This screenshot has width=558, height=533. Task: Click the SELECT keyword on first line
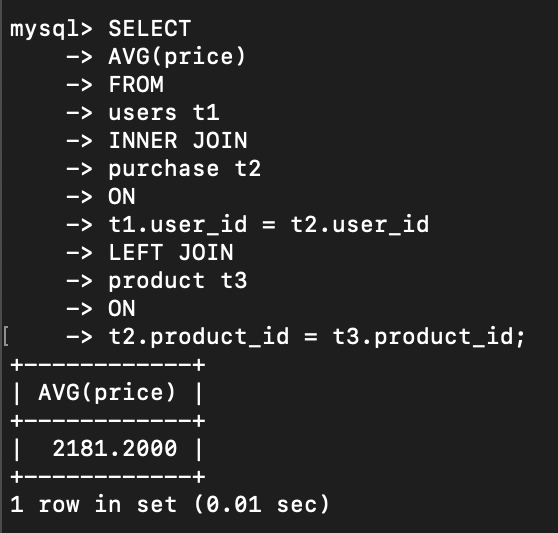(149, 28)
